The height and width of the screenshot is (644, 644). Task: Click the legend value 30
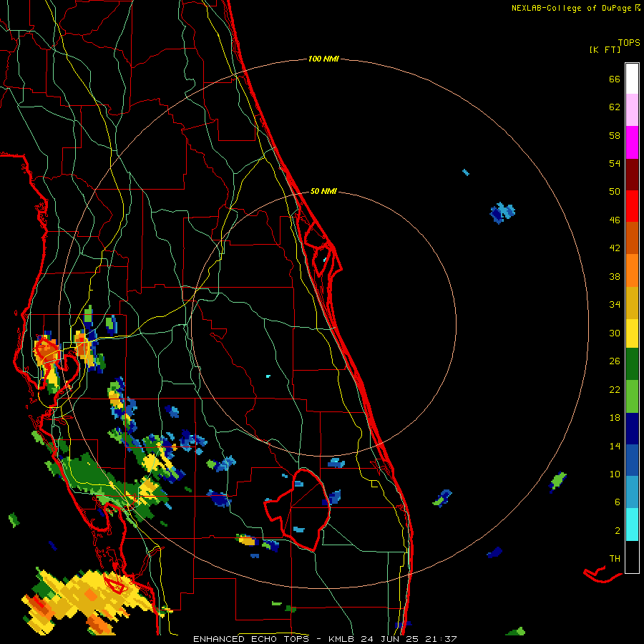615,333
